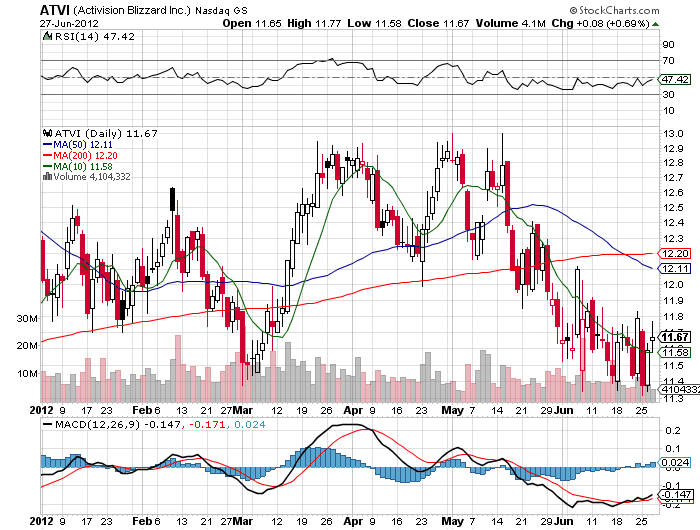Click the High 11.77 value

(x=314, y=23)
